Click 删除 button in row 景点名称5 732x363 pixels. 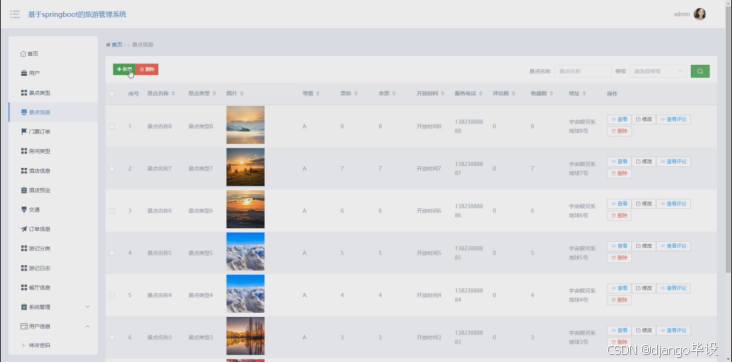pyautogui.click(x=619, y=258)
